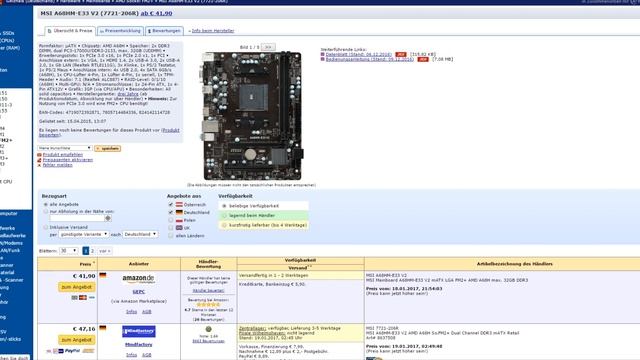
Task: Click the 'ab € 41,90' price link in title
Action: pos(156,13)
